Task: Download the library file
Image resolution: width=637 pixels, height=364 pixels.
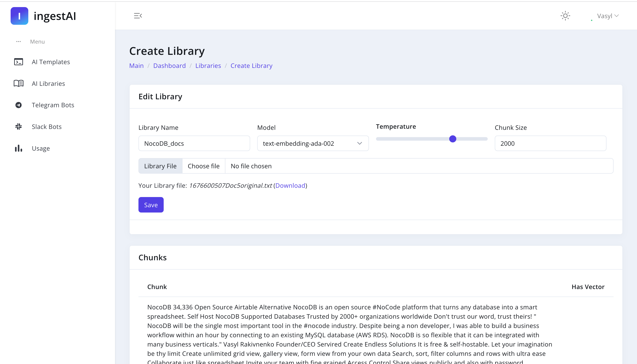Action: tap(290, 186)
